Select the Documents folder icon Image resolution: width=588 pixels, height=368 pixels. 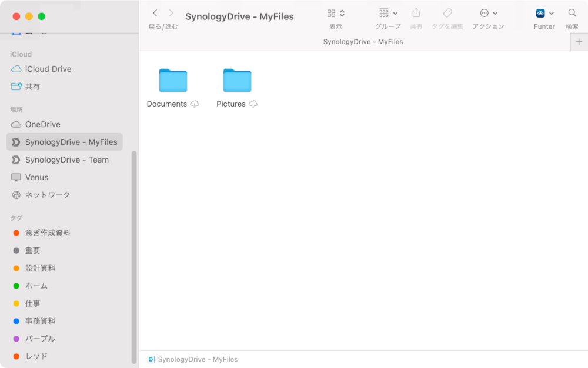pyautogui.click(x=173, y=80)
